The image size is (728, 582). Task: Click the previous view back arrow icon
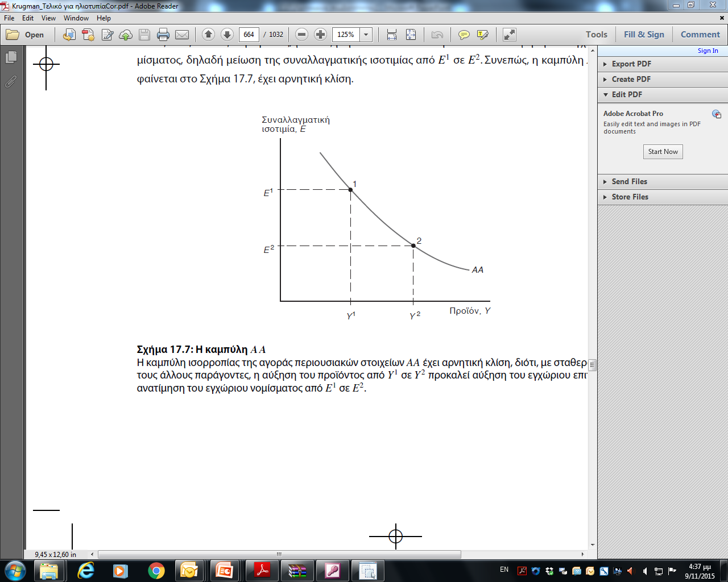[x=437, y=35]
